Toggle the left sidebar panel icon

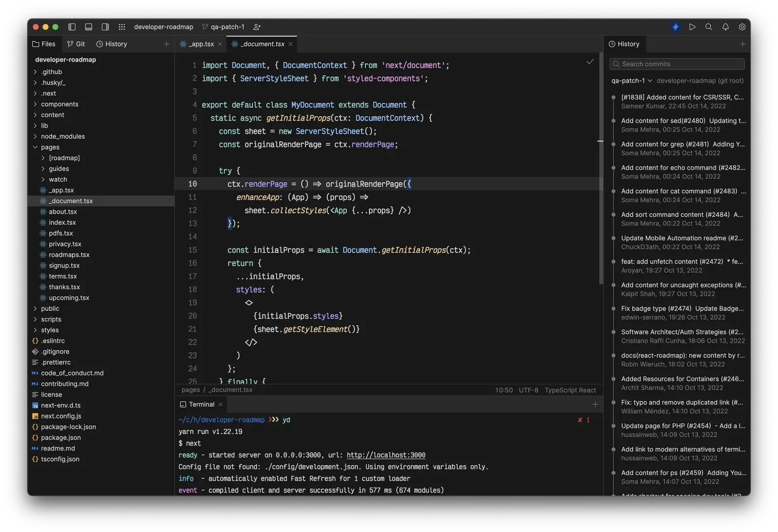click(x=72, y=27)
